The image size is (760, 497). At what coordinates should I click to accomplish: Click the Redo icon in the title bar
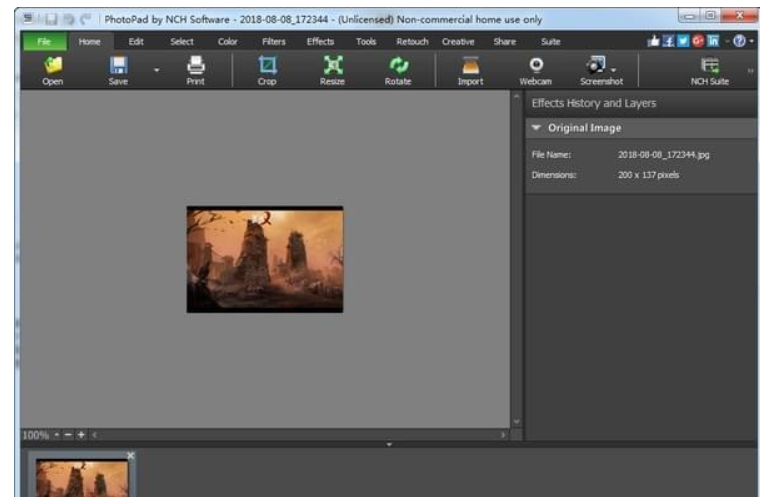pos(86,19)
